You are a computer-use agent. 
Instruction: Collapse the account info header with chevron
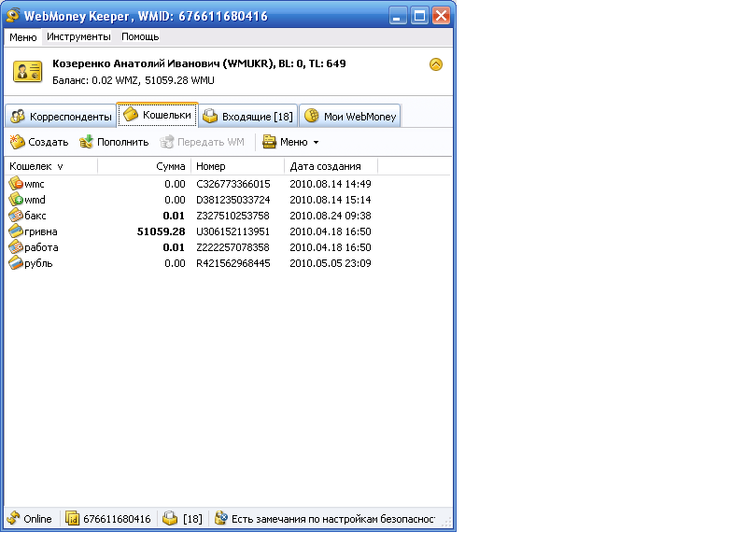pos(436,64)
